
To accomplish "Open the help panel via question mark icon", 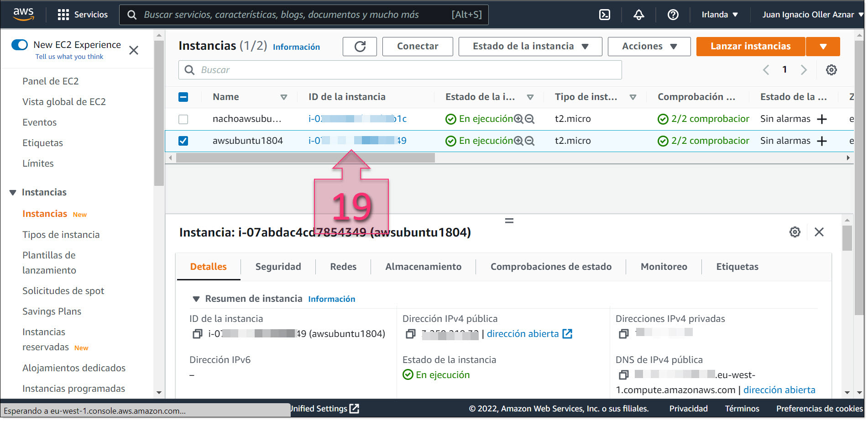I will (x=672, y=14).
